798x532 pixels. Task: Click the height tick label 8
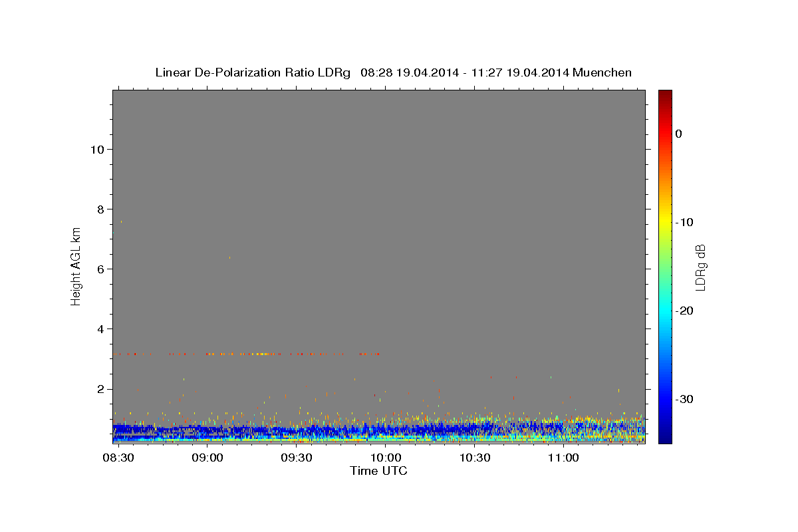100,209
